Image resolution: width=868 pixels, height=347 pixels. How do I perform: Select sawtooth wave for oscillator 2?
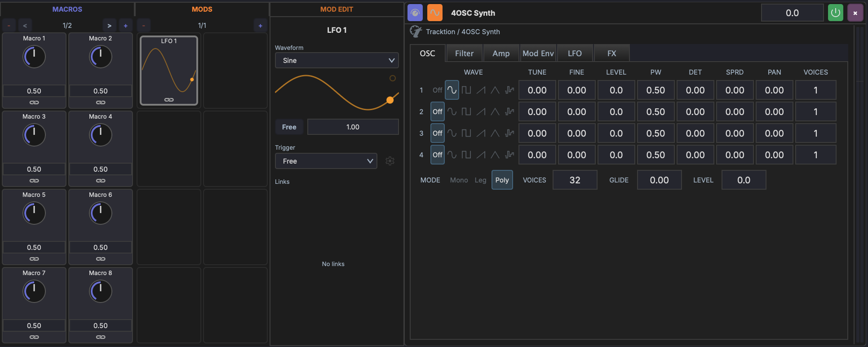(481, 112)
